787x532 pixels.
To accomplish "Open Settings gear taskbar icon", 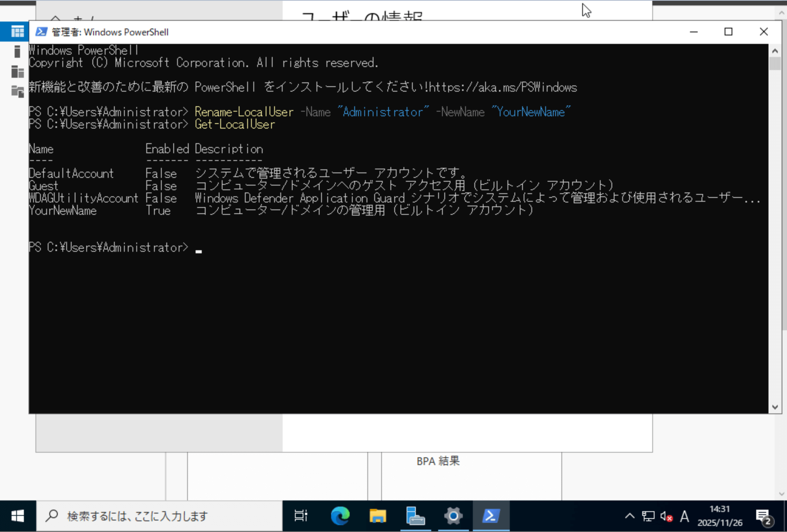I will (453, 516).
